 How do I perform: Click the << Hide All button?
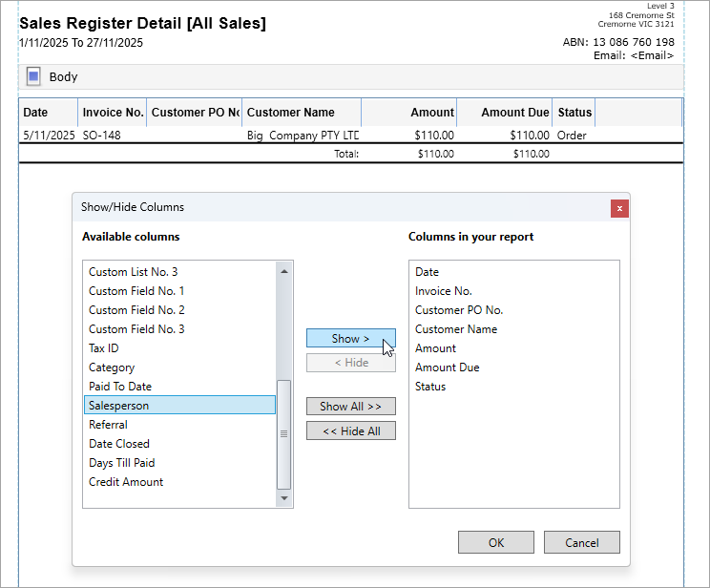[350, 431]
